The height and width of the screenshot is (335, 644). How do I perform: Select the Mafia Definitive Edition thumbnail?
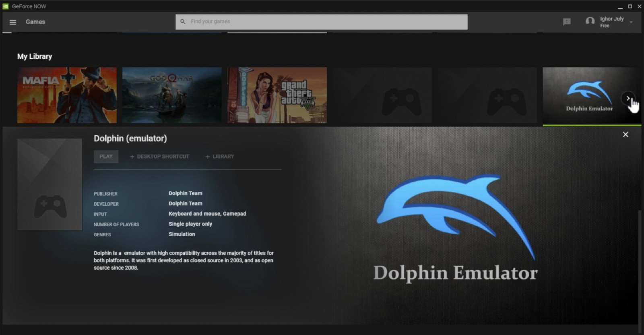(67, 95)
